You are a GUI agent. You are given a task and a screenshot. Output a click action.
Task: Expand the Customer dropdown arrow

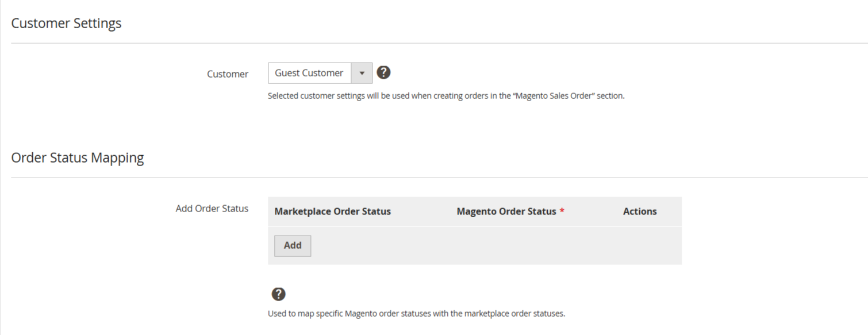[x=362, y=73]
